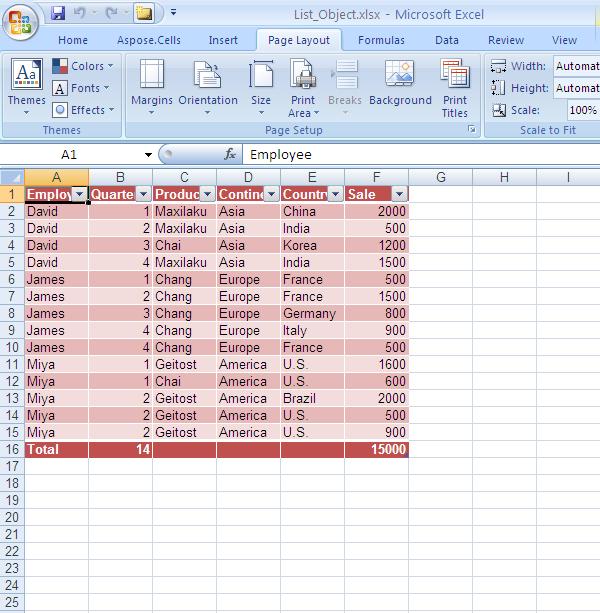This screenshot has height=613, width=600.
Task: Open the Sale column filter dropdown
Action: [x=399, y=194]
